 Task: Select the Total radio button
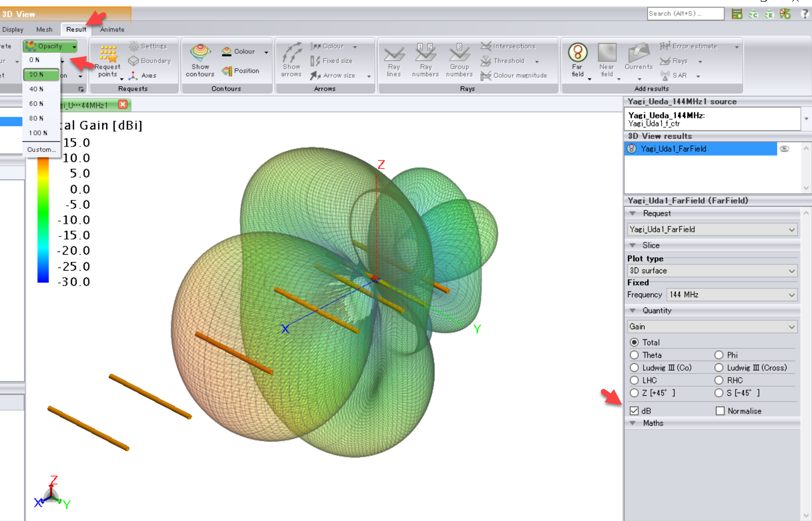(x=634, y=342)
